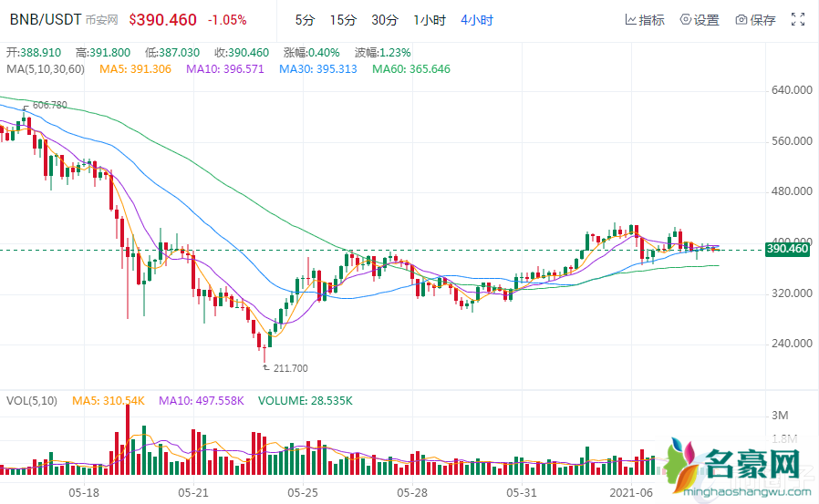Select the 1小时 timeframe
Screen dimensions: 819x504
click(x=430, y=20)
